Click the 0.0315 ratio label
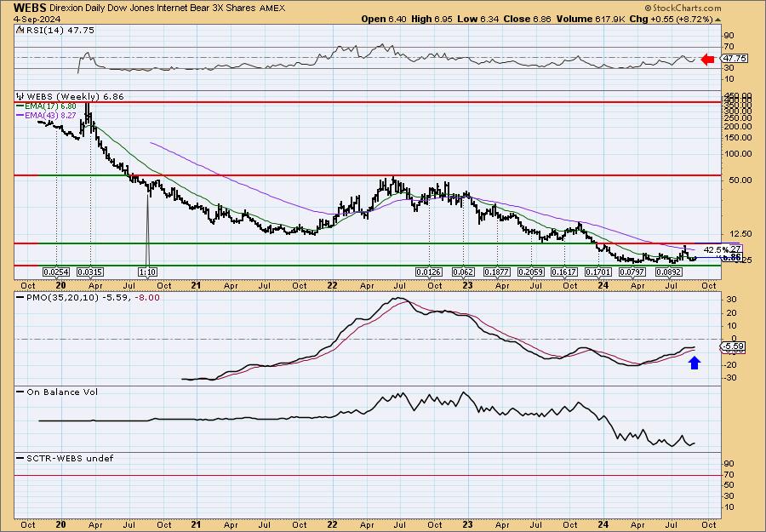The width and height of the screenshot is (766, 532). [90, 272]
